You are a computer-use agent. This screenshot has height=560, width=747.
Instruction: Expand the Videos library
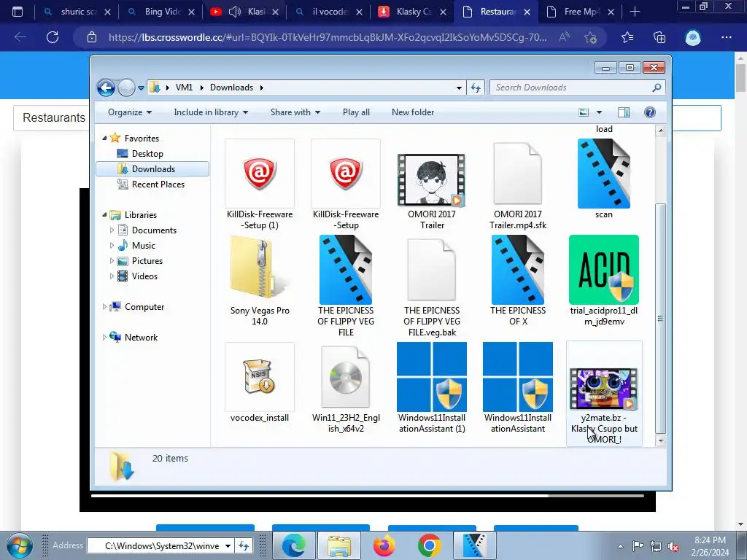coord(112,276)
